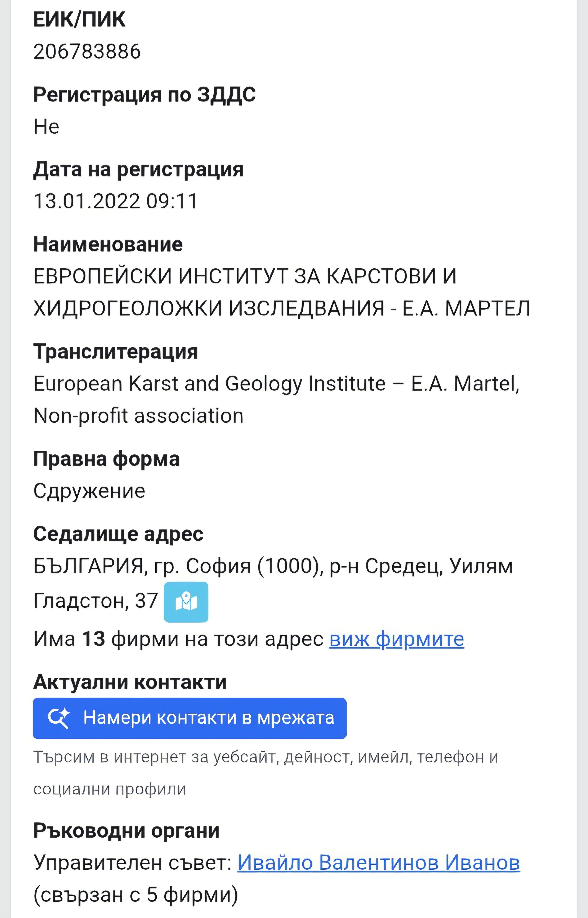The width and height of the screenshot is (588, 918).
Task: Click the organization name starting 'ЕВРОПЕЙСКИ ИНСТИТУТ'
Action: pos(244,276)
